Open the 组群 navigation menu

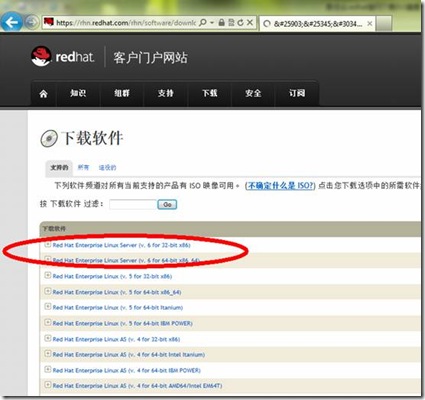(122, 93)
